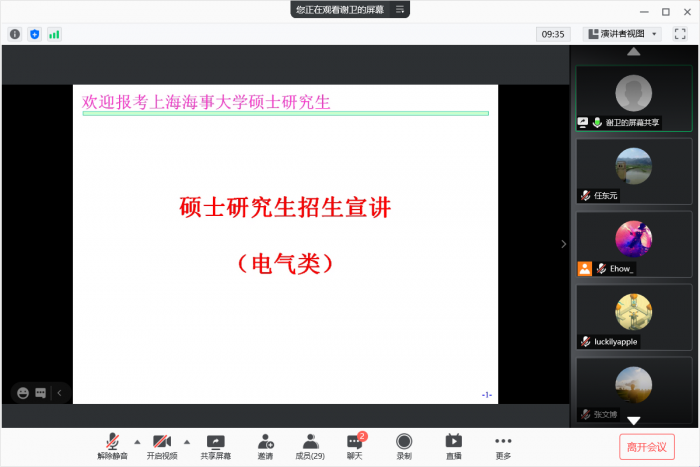
Task: Open the chat bubble overlay icon
Action: tap(41, 393)
